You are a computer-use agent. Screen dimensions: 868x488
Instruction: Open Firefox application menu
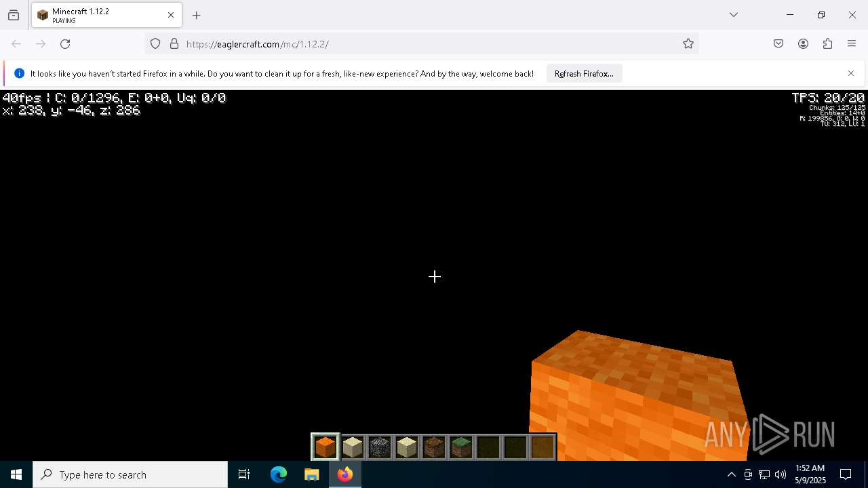click(x=852, y=44)
